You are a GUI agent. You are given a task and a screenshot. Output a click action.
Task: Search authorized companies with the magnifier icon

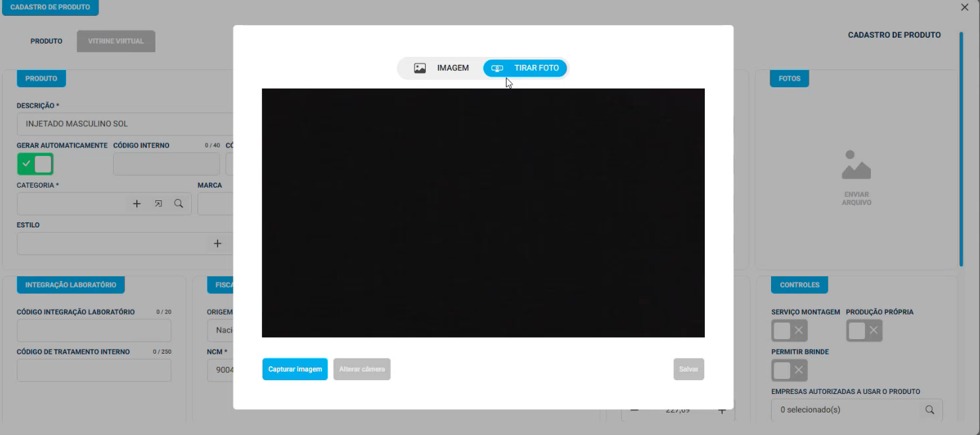(930, 410)
